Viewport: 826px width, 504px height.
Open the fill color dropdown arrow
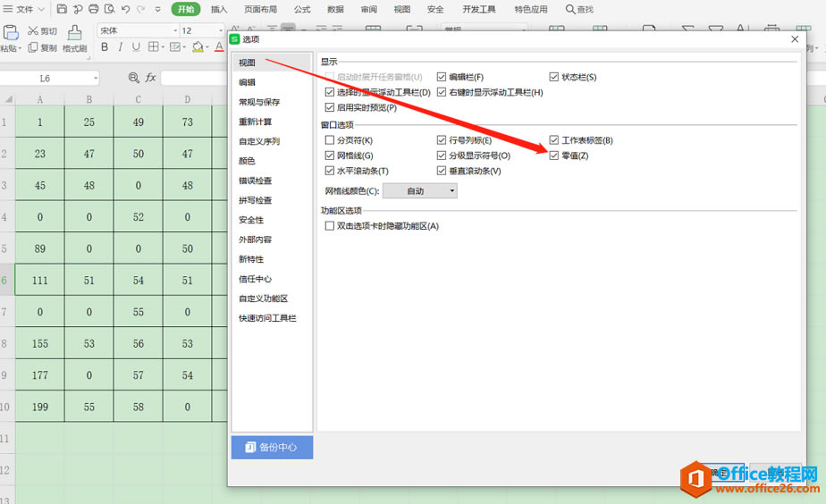[207, 47]
